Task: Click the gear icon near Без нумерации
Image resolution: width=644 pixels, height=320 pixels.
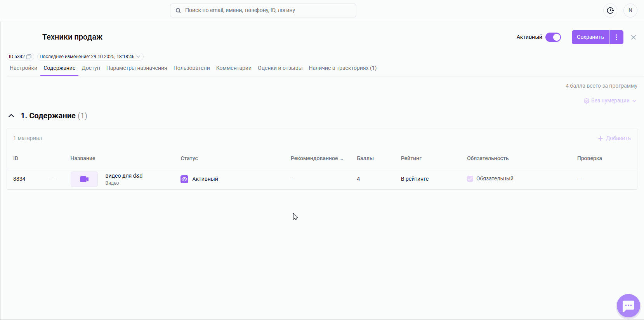Action: 586,101
